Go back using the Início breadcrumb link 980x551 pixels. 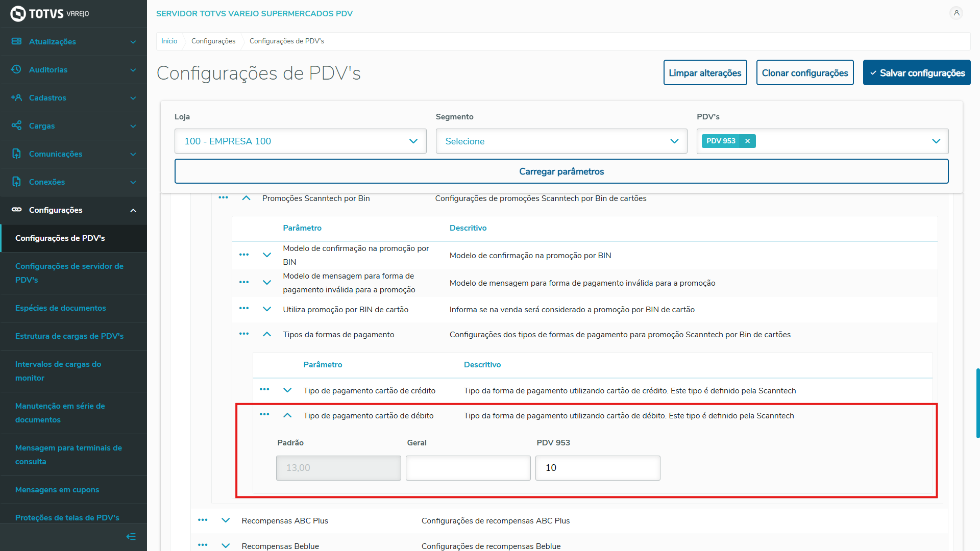169,41
